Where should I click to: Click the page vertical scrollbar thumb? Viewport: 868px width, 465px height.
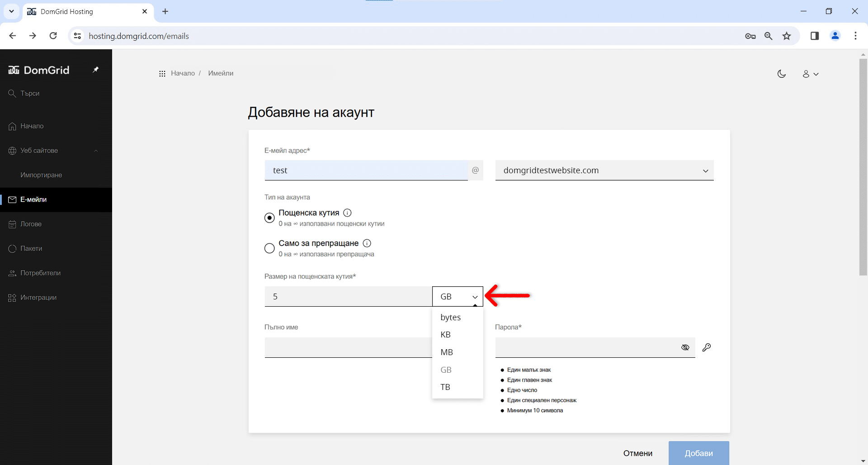coord(863,167)
